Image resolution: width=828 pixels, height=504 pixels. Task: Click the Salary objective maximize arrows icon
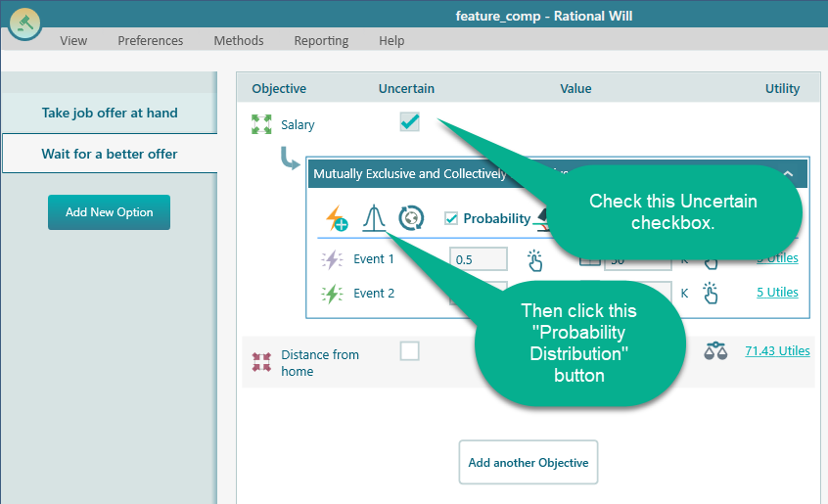[x=261, y=124]
